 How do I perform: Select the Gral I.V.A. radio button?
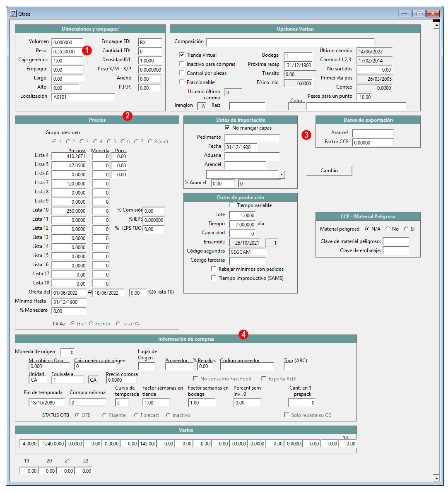[x=72, y=323]
